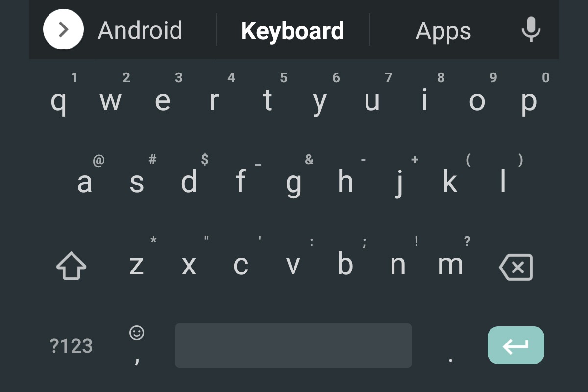
Task: Tap the letter a key
Action: coord(85,181)
